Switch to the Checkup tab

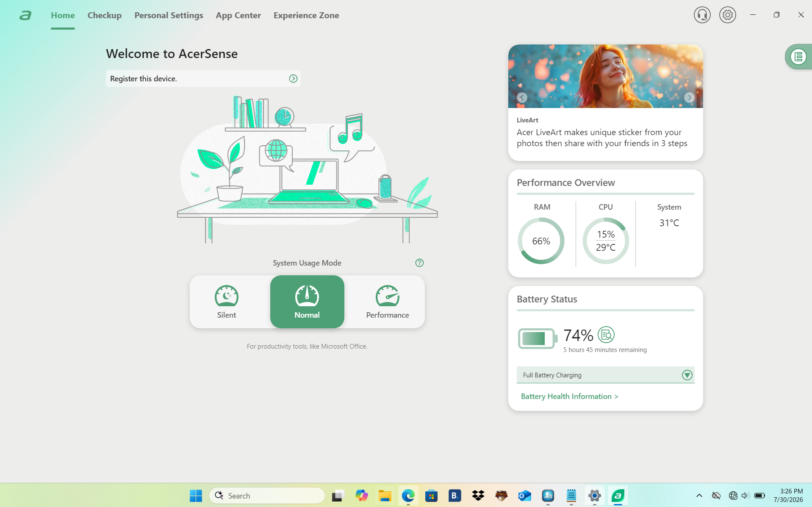click(105, 15)
